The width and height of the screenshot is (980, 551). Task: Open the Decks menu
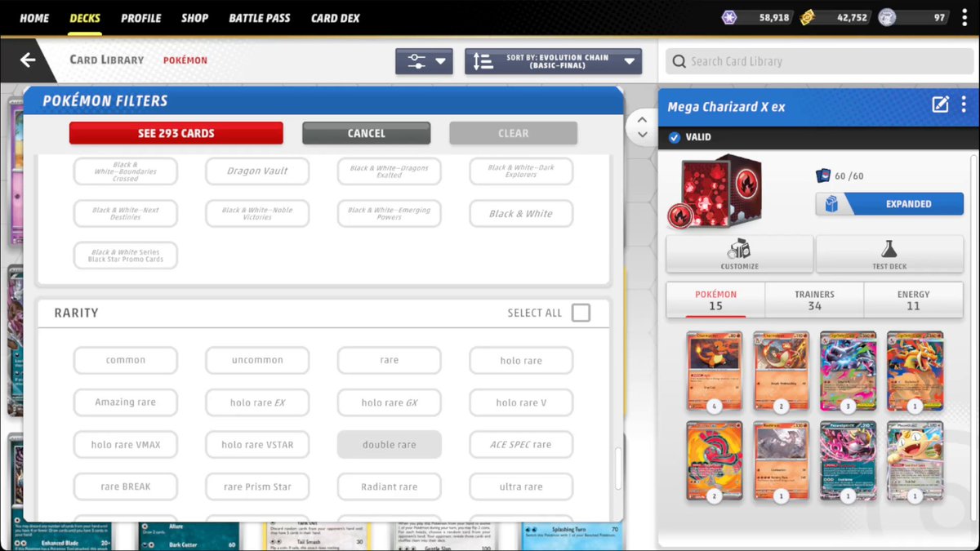[85, 18]
